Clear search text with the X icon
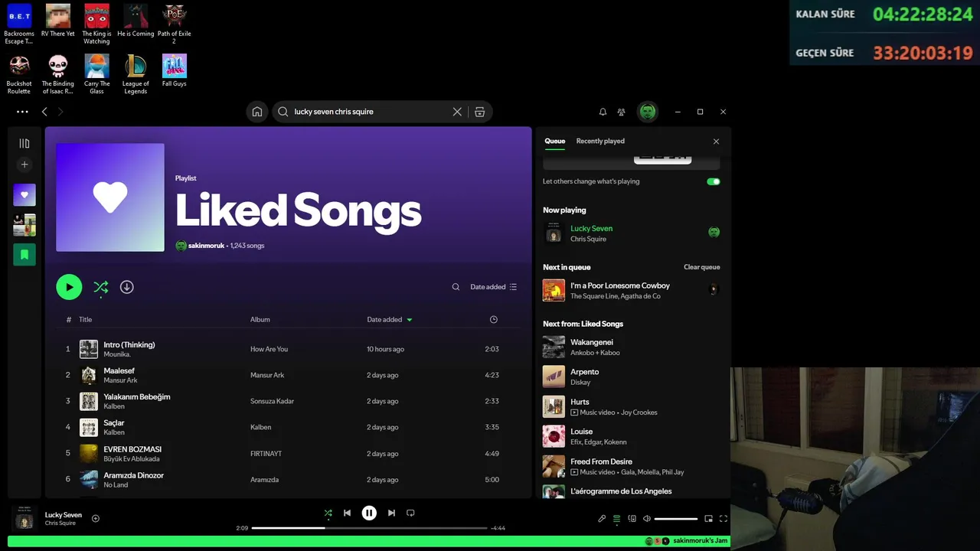The image size is (980, 551). 457,112
